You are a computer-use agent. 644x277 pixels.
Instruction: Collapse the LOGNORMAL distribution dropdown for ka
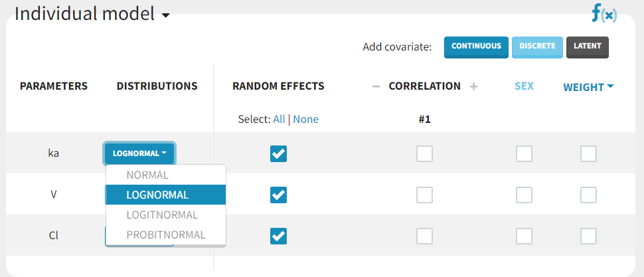tap(139, 153)
